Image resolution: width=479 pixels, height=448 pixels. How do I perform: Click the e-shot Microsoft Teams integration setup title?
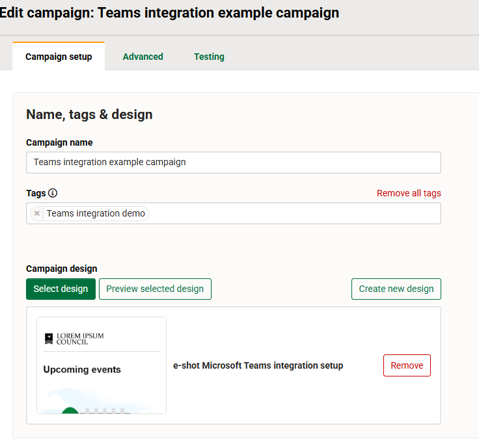(x=258, y=365)
